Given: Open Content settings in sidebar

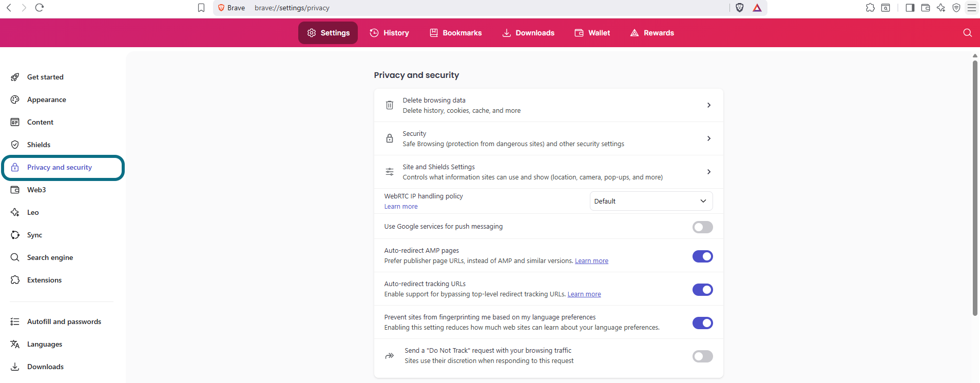Looking at the screenshot, I should (40, 122).
